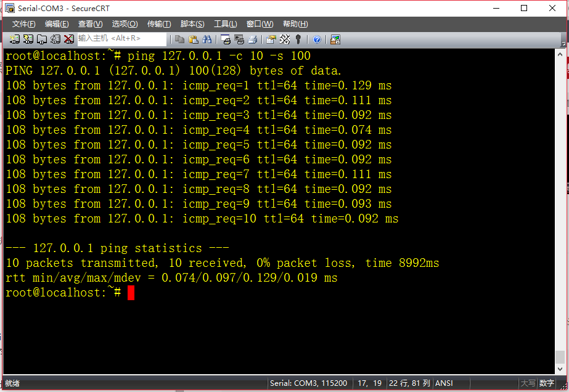Click 'Serial: COM3, 115200' in status bar
Viewport: 569px width, 392px height.
[x=308, y=383]
